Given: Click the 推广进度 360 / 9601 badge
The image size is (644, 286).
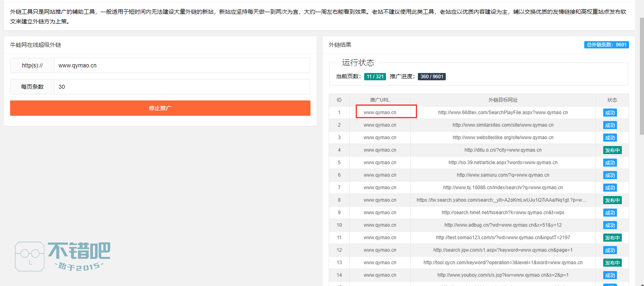Looking at the screenshot, I should [x=431, y=77].
